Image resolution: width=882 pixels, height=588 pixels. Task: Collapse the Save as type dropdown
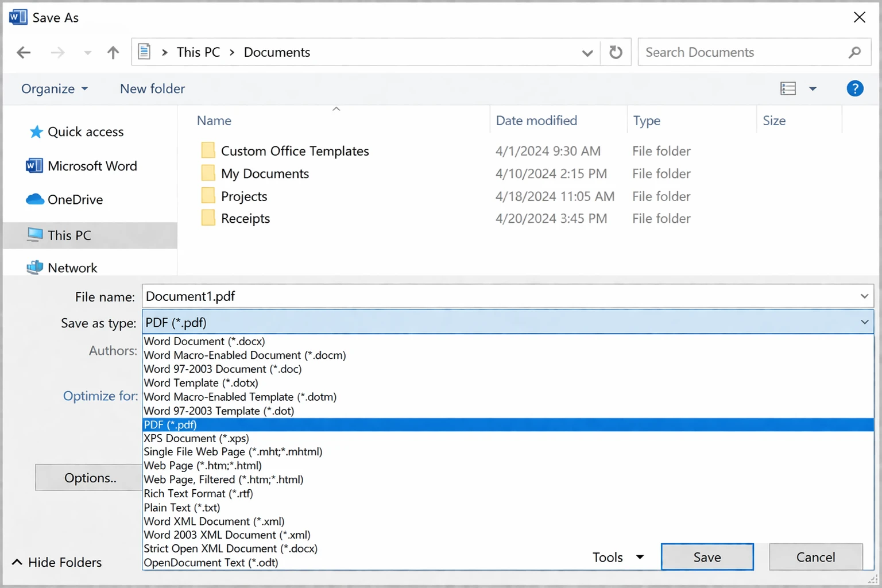864,322
